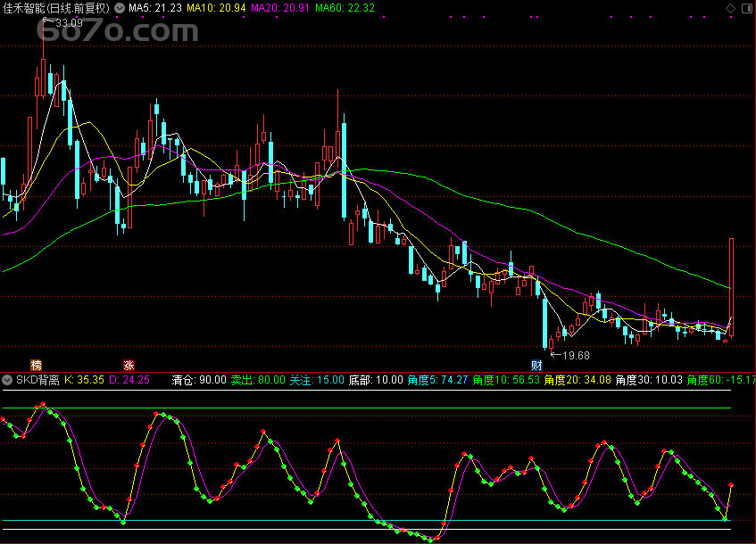The image size is (756, 544).
Task: Open the main chart indicator dropdown arrow
Action: [119, 8]
